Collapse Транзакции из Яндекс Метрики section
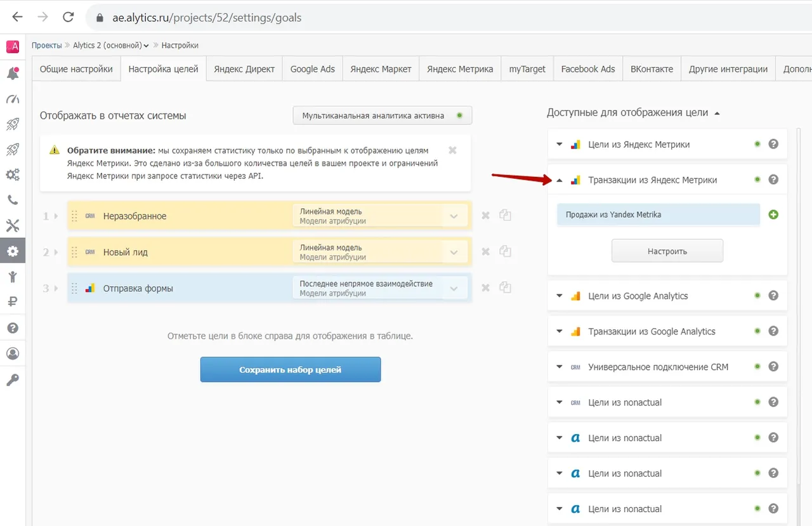812x526 pixels. point(560,180)
